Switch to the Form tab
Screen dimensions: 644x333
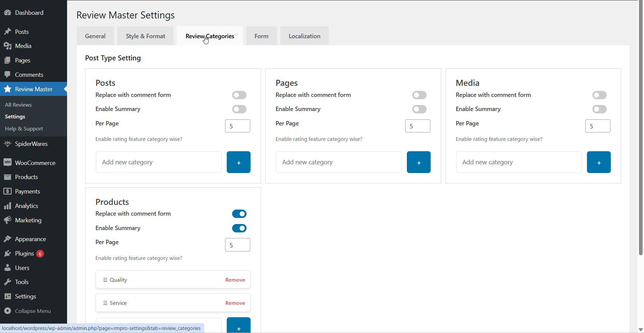pyautogui.click(x=261, y=36)
